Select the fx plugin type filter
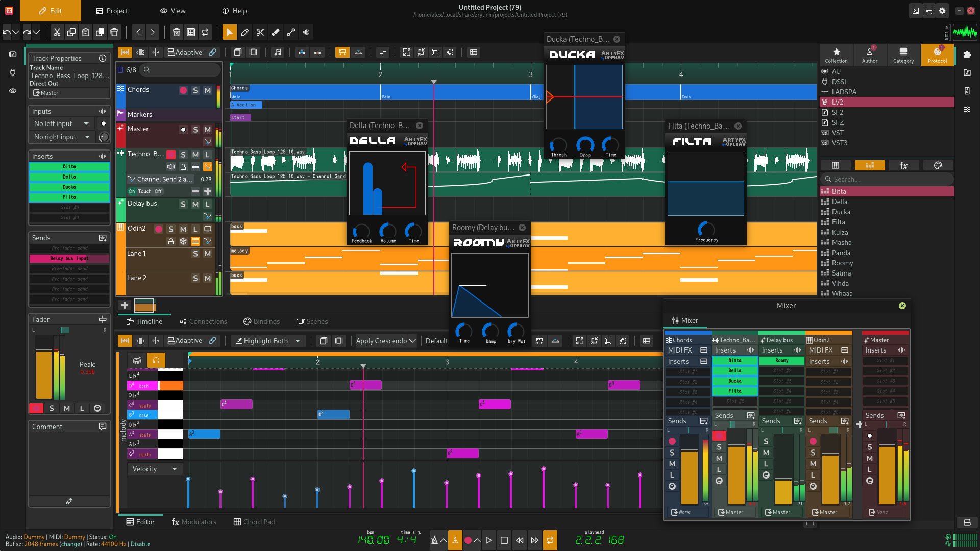The height and width of the screenshot is (551, 980). click(904, 165)
